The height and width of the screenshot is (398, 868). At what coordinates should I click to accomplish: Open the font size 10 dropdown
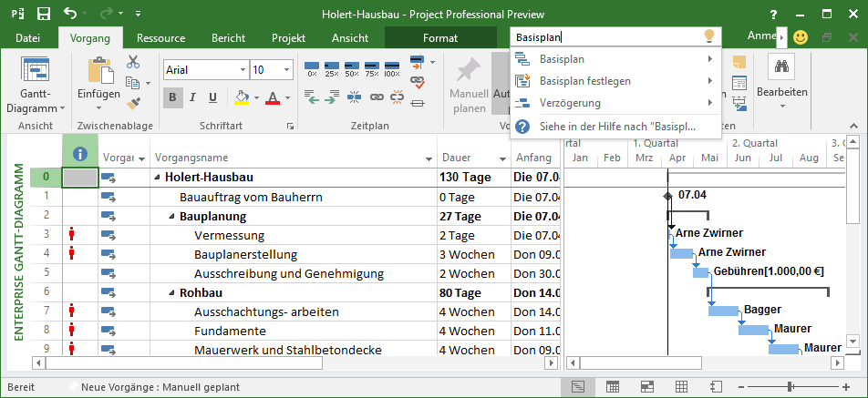pyautogui.click(x=286, y=70)
